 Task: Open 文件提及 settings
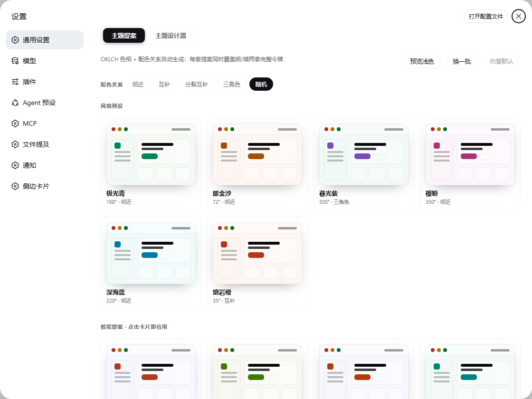coord(45,144)
